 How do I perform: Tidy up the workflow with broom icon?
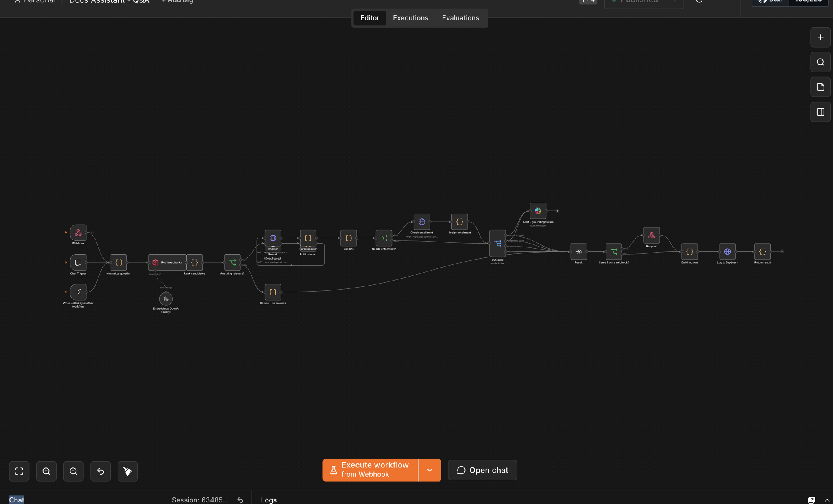(x=128, y=471)
